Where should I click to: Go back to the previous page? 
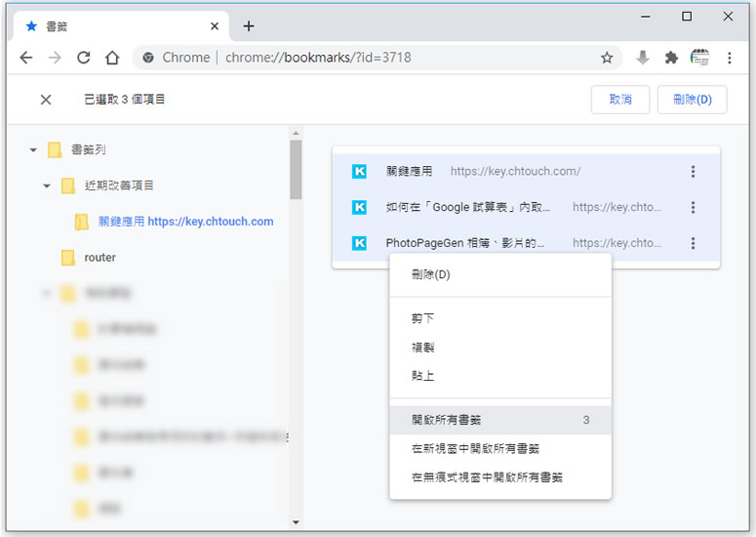(x=26, y=58)
